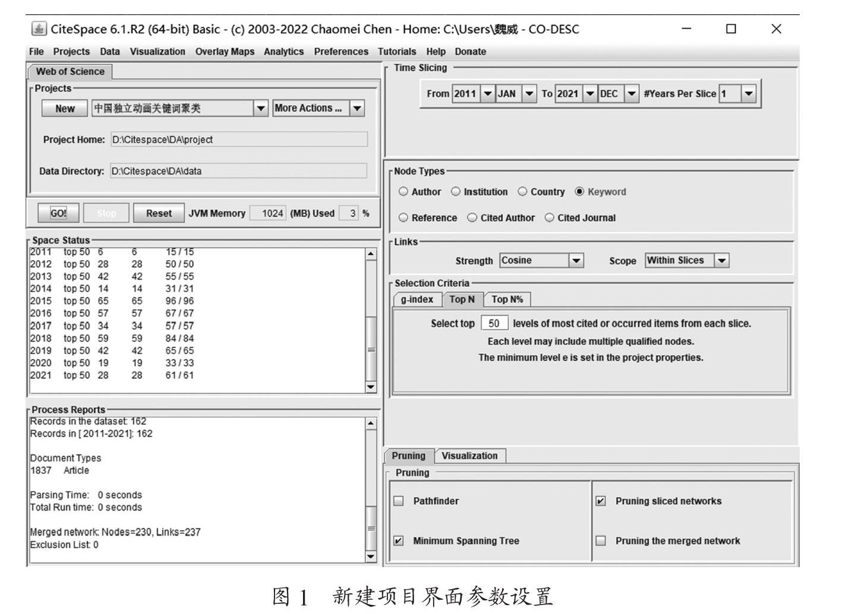Open the Strength Cosine dropdown

pos(576,261)
